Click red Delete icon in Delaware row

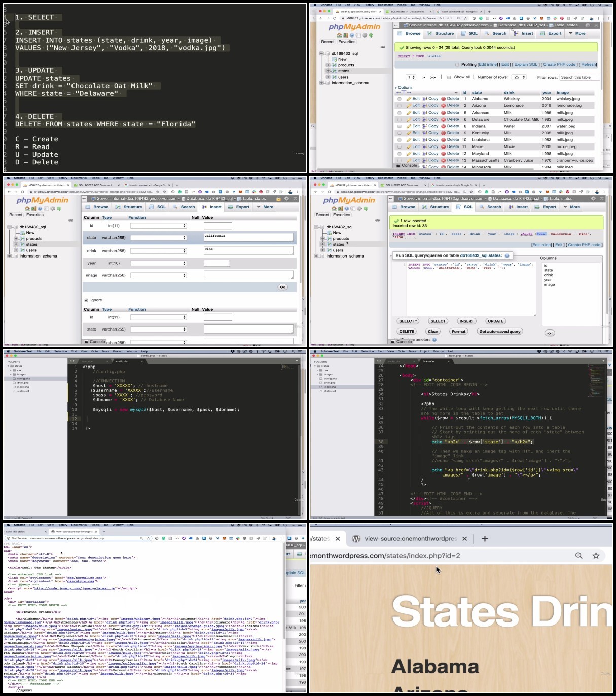(x=443, y=120)
